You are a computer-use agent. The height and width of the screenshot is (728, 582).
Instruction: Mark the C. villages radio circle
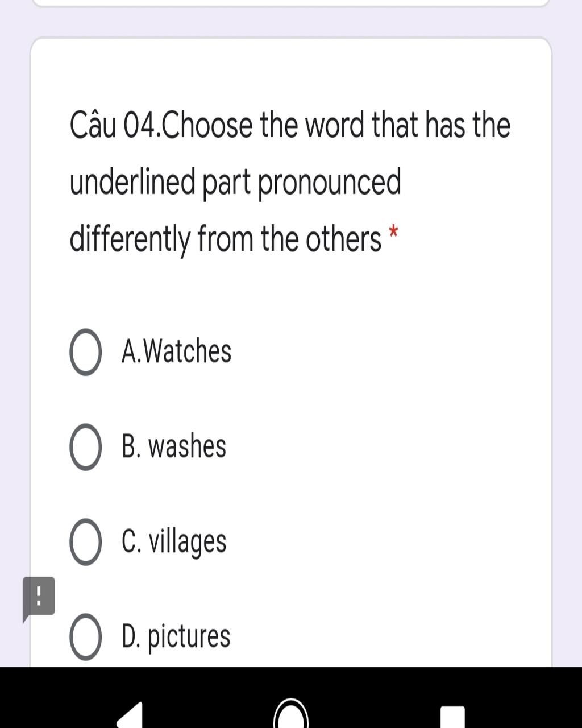coord(86,542)
